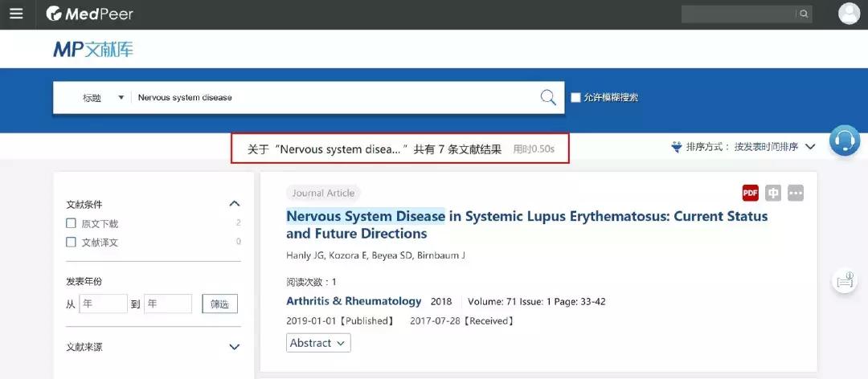Click the sort order icon beside 排序方式
The width and height of the screenshot is (868, 379).
676,147
